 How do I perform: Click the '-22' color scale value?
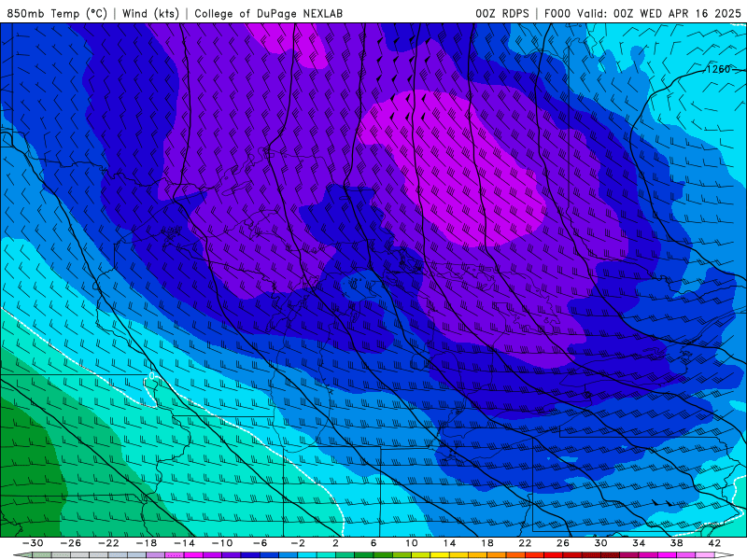coord(108,543)
